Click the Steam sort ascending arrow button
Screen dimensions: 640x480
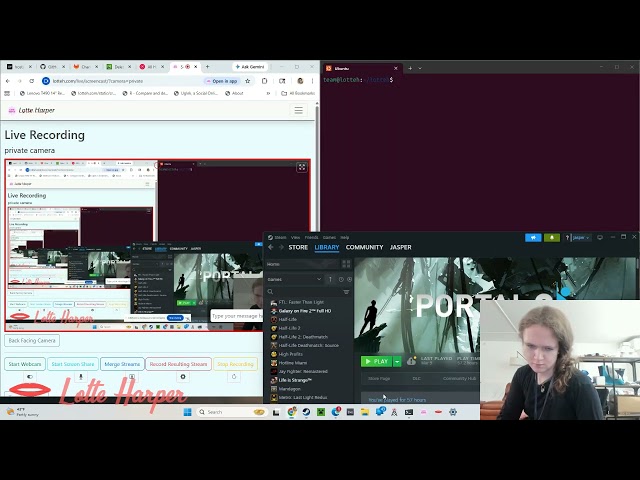330,280
